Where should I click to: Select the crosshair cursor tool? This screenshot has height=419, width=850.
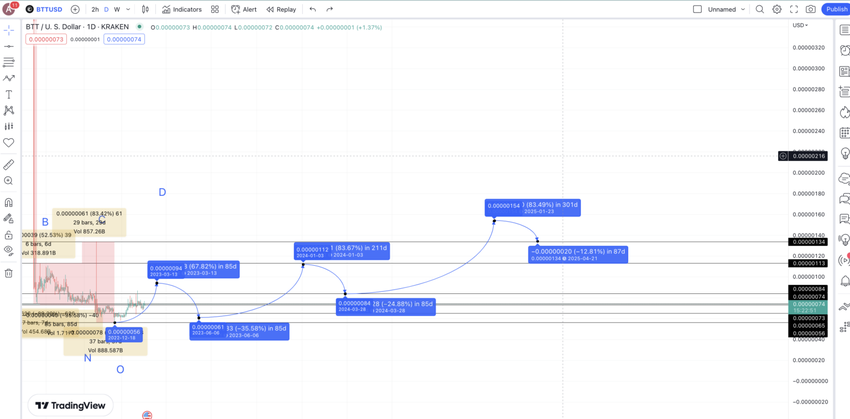click(x=9, y=30)
